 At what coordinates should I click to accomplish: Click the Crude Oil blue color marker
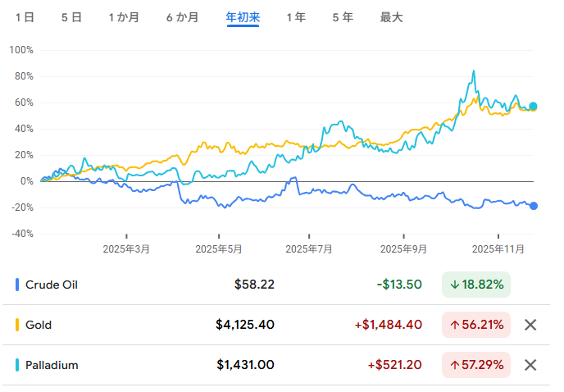[17, 285]
